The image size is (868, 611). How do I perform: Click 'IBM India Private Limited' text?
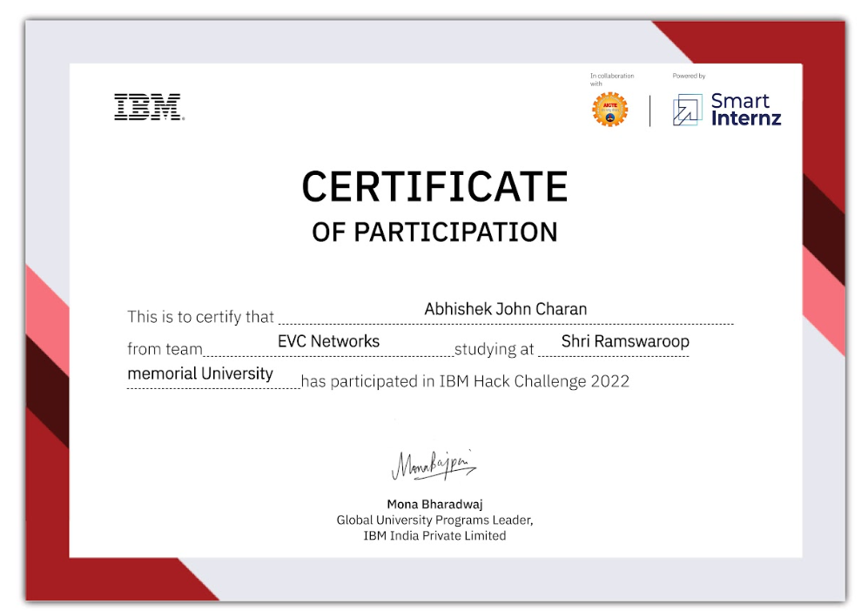(x=434, y=536)
